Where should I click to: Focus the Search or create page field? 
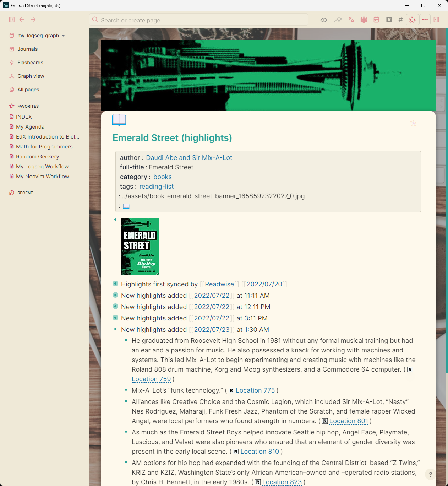pyautogui.click(x=198, y=20)
